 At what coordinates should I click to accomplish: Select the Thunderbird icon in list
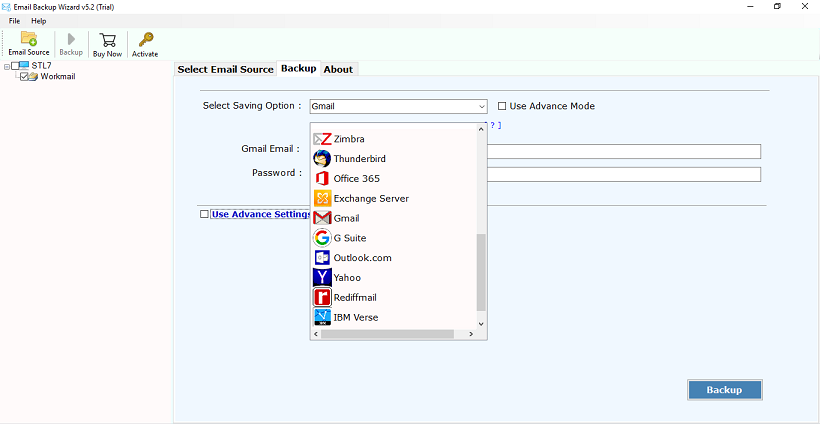322,159
